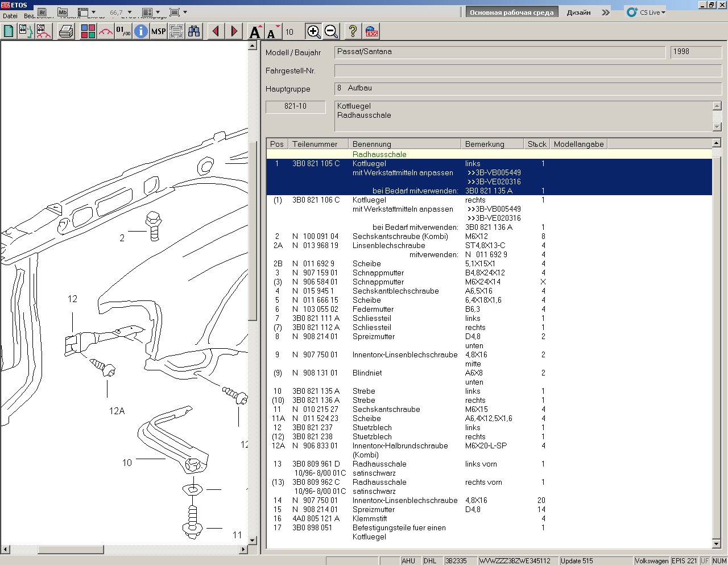Click the ETOS globe homepage icon
The width and height of the screenshot is (728, 565).
371,31
